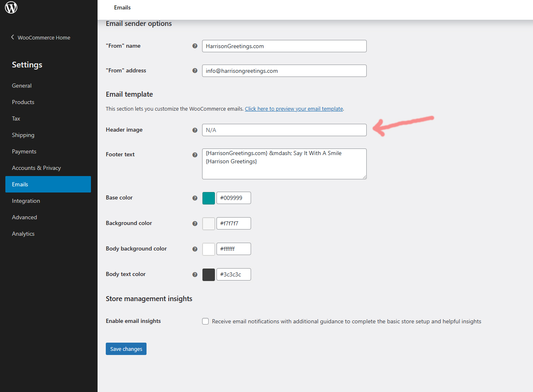533x392 pixels.
Task: Click the Base color label
Action: (x=119, y=197)
